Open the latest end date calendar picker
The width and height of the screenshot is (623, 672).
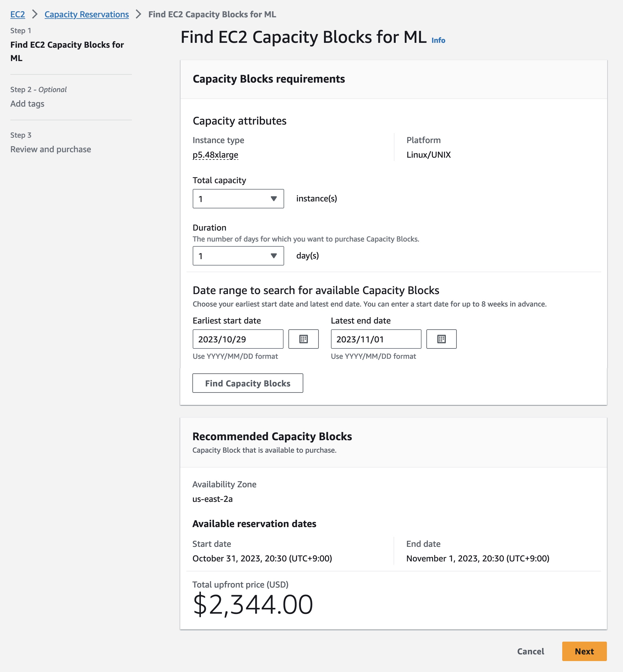coord(441,339)
